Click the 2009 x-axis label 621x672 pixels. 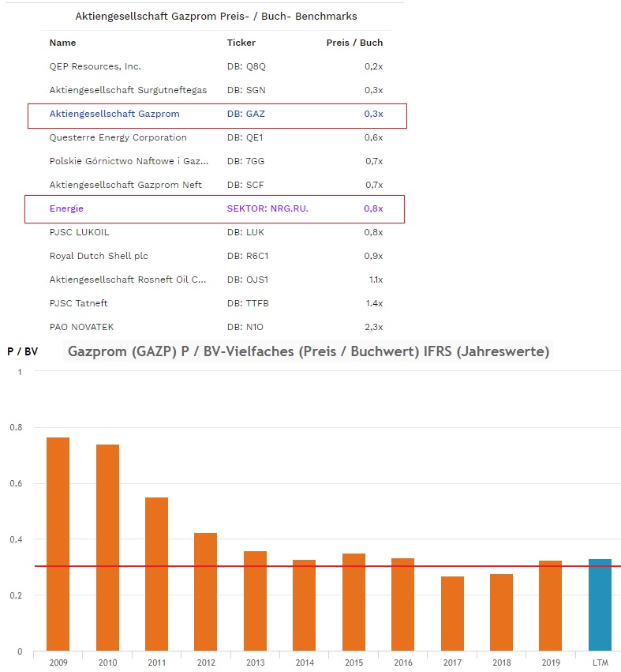[x=58, y=663]
